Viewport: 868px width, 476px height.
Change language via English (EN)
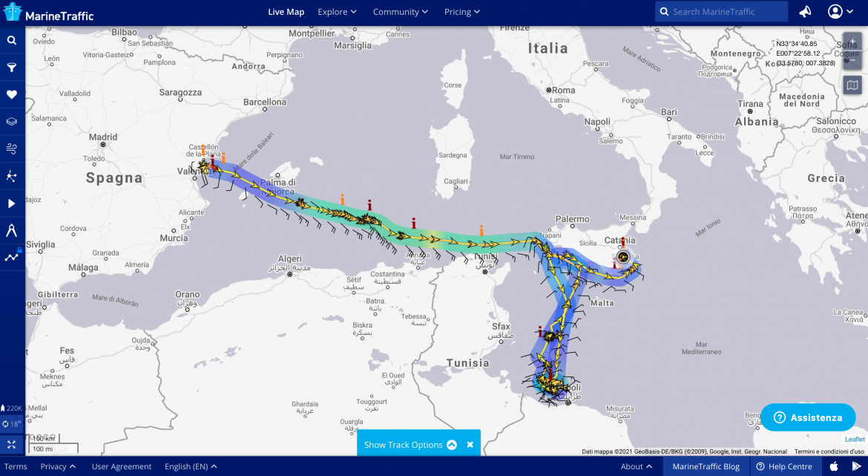[191, 466]
